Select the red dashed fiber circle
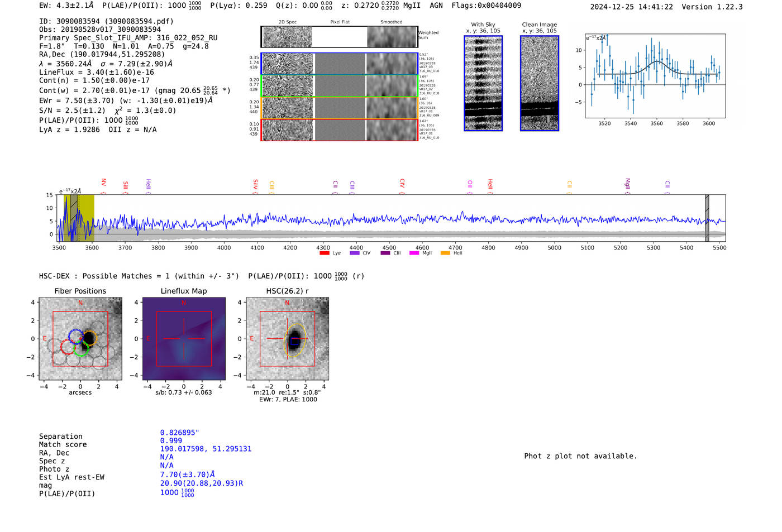The height and width of the screenshot is (532, 782). click(x=68, y=346)
